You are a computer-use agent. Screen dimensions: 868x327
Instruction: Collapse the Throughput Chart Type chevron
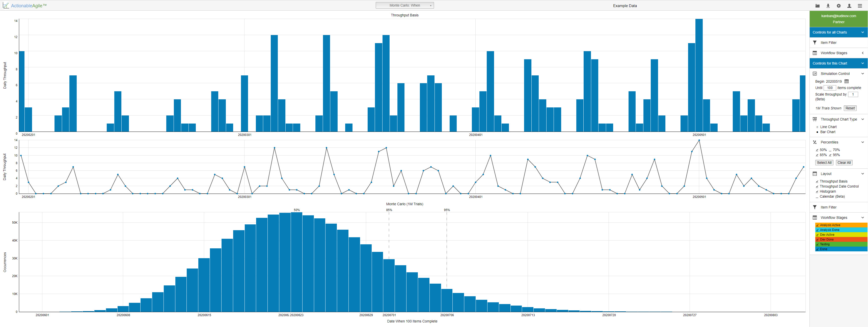(x=863, y=119)
